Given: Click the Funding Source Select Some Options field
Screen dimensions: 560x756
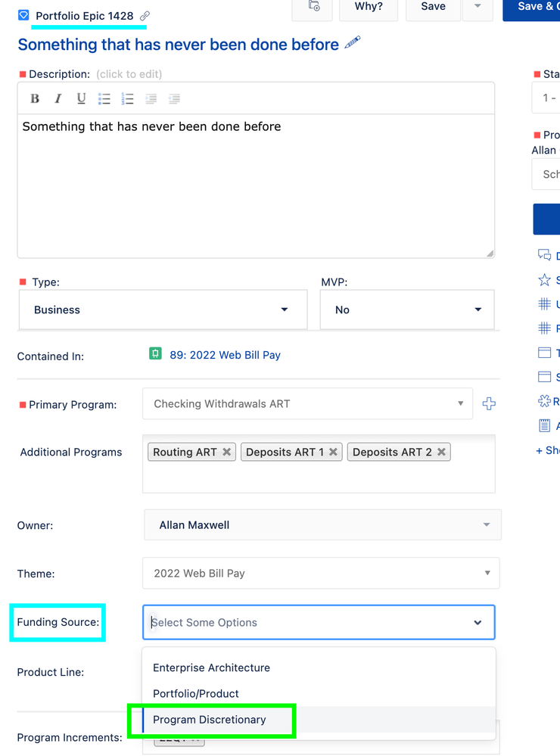Looking at the screenshot, I should click(x=319, y=623).
